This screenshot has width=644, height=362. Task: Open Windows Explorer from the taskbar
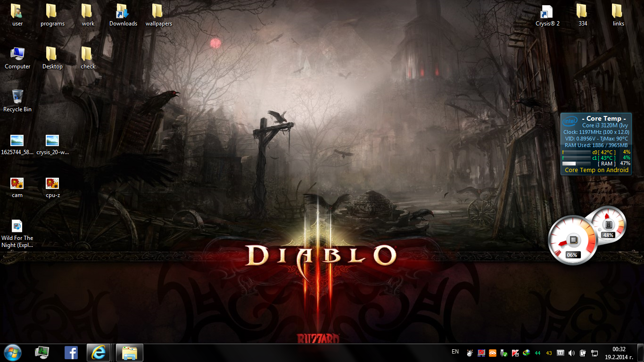tap(129, 352)
